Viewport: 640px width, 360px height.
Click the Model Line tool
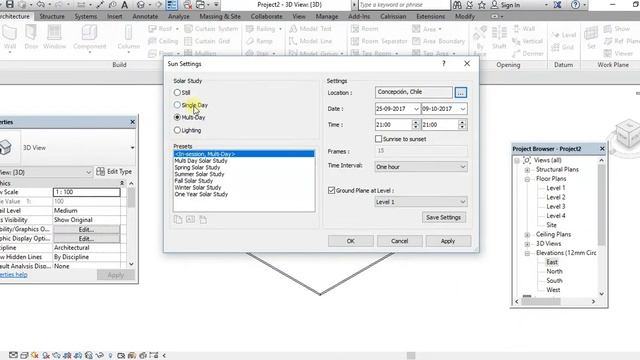pos(310,41)
